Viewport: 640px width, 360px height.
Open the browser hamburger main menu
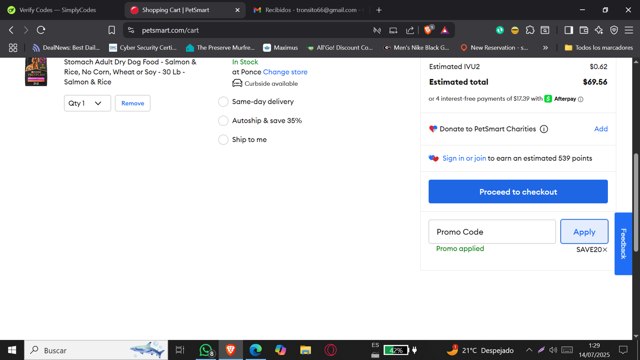click(629, 30)
